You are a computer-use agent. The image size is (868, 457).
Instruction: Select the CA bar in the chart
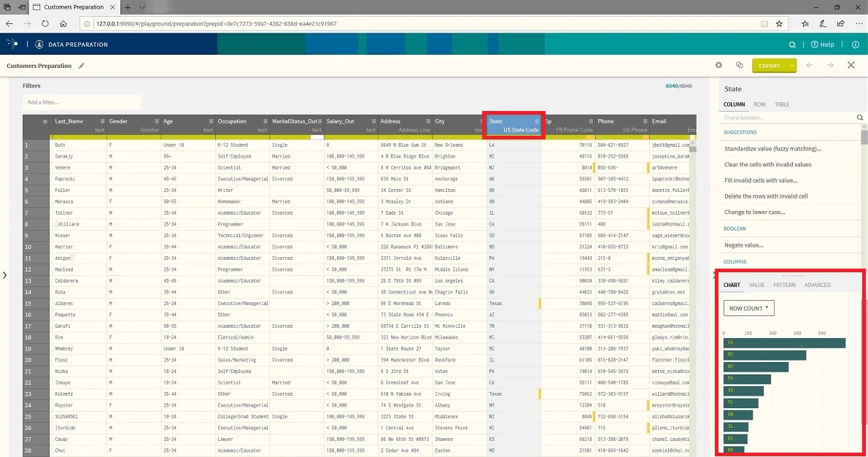pyautogui.click(x=784, y=343)
